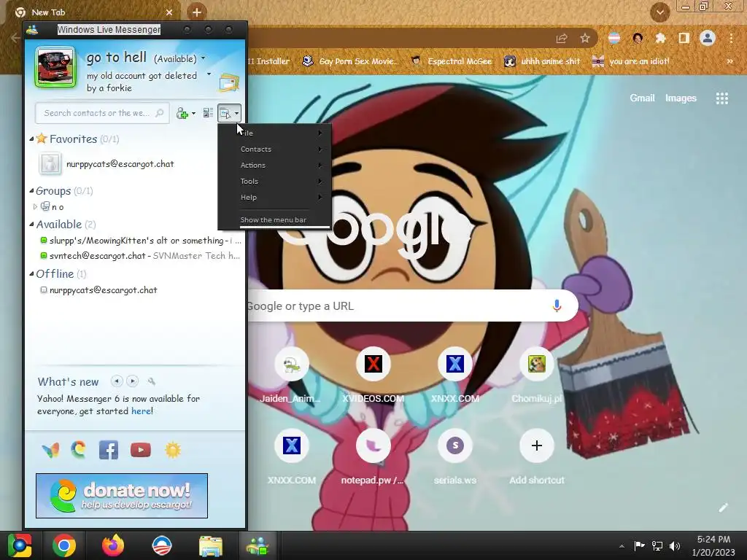Open the 'you are an idiot!' bookmark
This screenshot has height=560, width=747.
[x=631, y=61]
